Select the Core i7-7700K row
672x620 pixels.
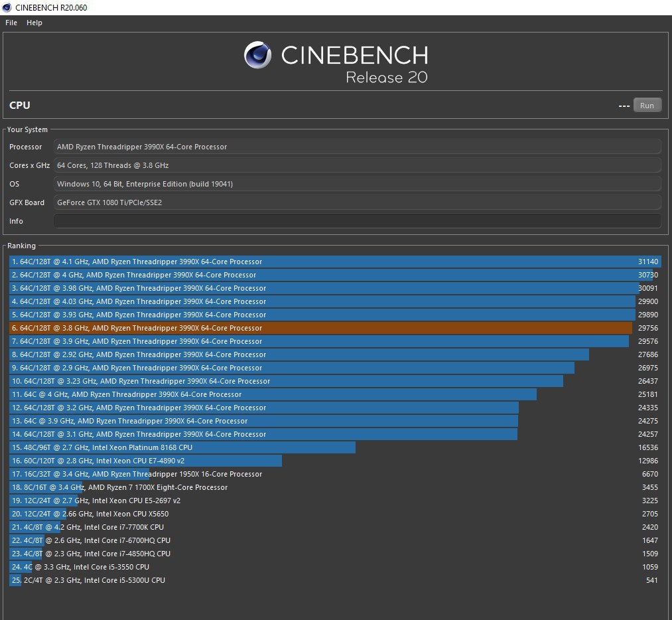(x=335, y=527)
